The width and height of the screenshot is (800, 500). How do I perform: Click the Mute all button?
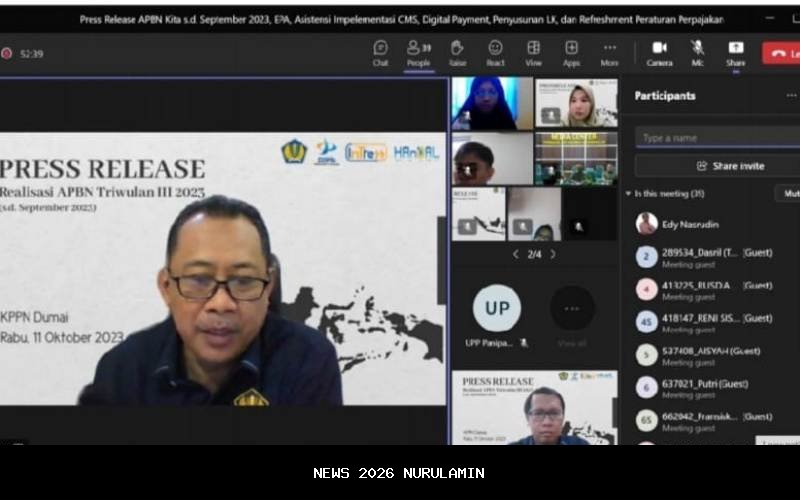[x=788, y=194]
